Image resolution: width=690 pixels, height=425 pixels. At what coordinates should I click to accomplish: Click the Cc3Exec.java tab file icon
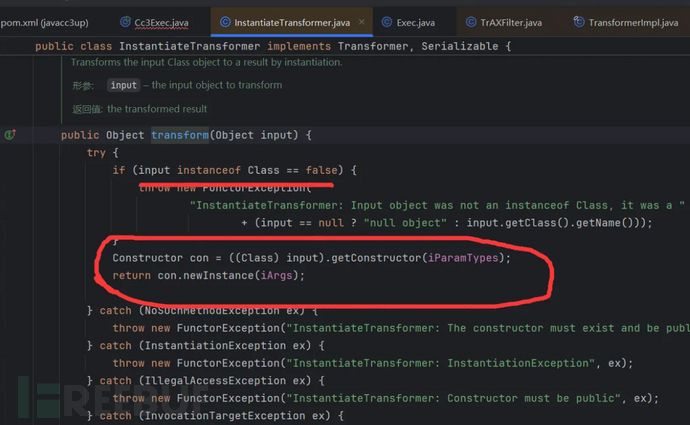coord(124,21)
